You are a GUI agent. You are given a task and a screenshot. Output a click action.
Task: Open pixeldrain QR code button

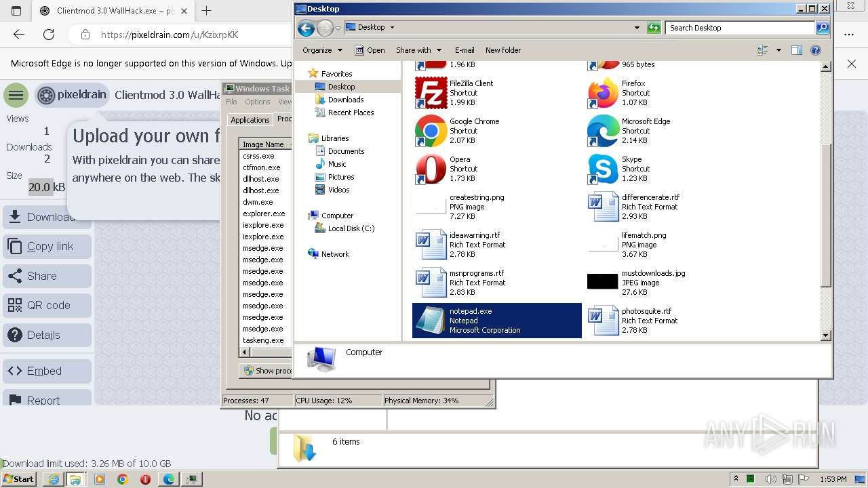pyautogui.click(x=47, y=305)
